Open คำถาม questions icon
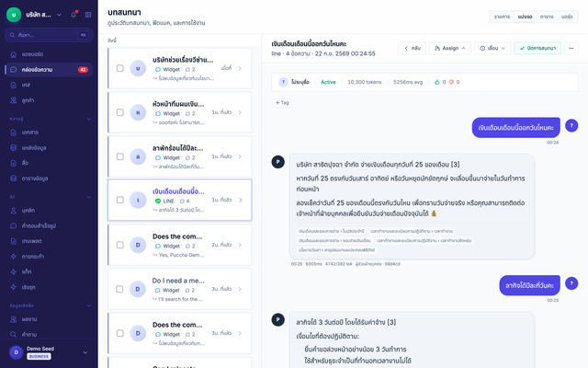 click(14, 334)
